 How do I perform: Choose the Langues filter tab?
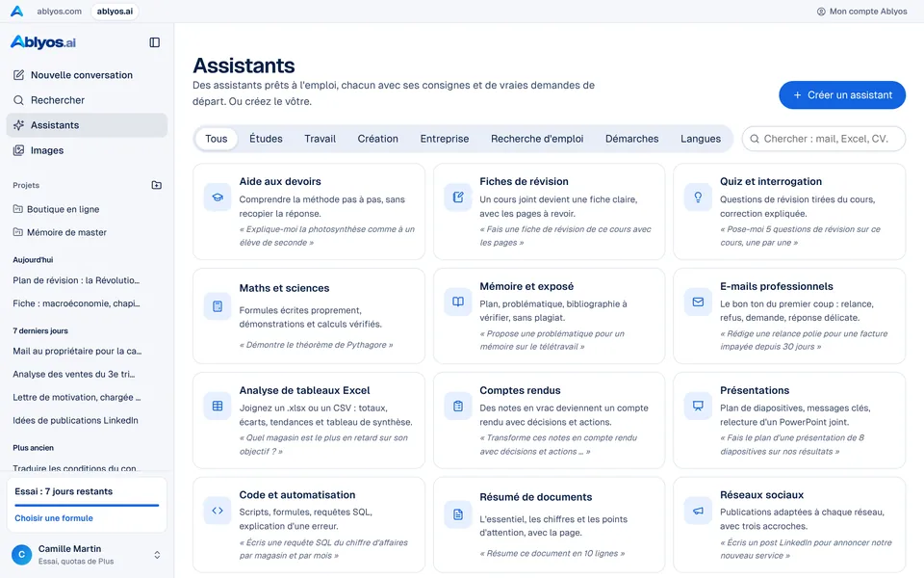point(700,139)
